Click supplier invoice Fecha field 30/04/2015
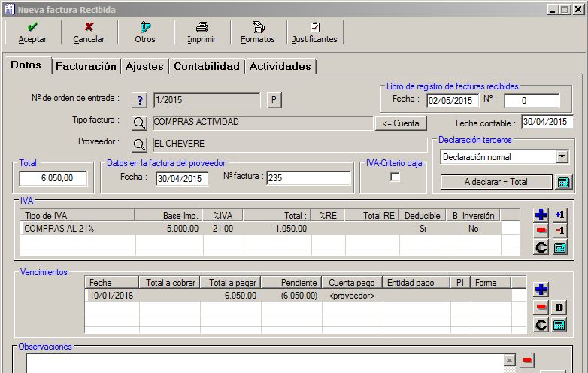This screenshot has width=588, height=373. 182,179
